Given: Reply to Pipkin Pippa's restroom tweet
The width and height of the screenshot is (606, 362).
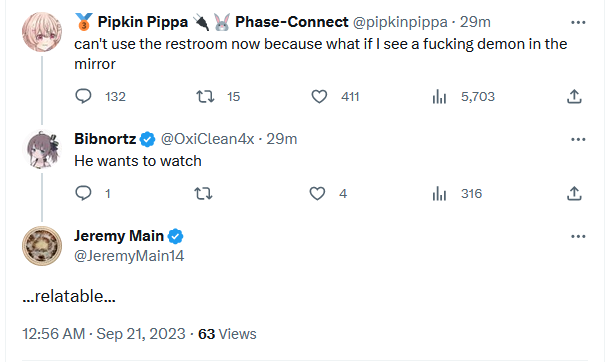Looking at the screenshot, I should point(83,96).
